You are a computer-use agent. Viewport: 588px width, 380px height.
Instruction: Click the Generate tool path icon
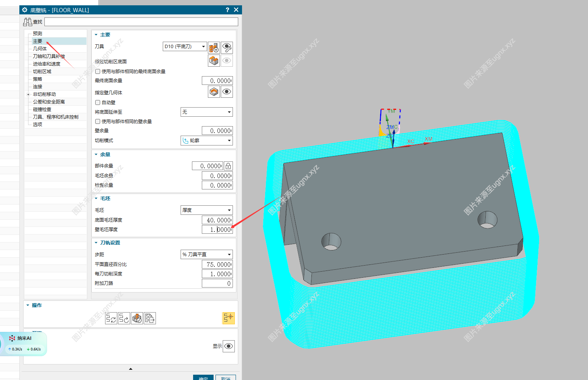coord(111,318)
